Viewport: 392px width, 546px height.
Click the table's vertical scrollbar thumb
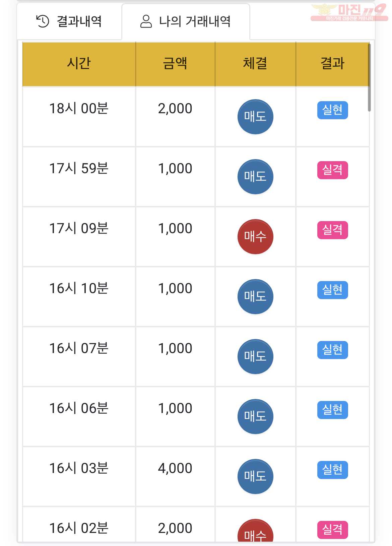click(369, 77)
